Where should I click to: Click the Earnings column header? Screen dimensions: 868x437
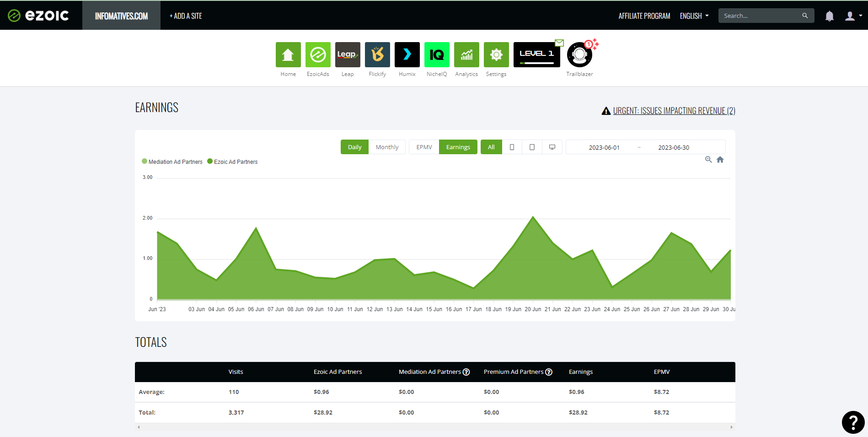click(x=581, y=372)
